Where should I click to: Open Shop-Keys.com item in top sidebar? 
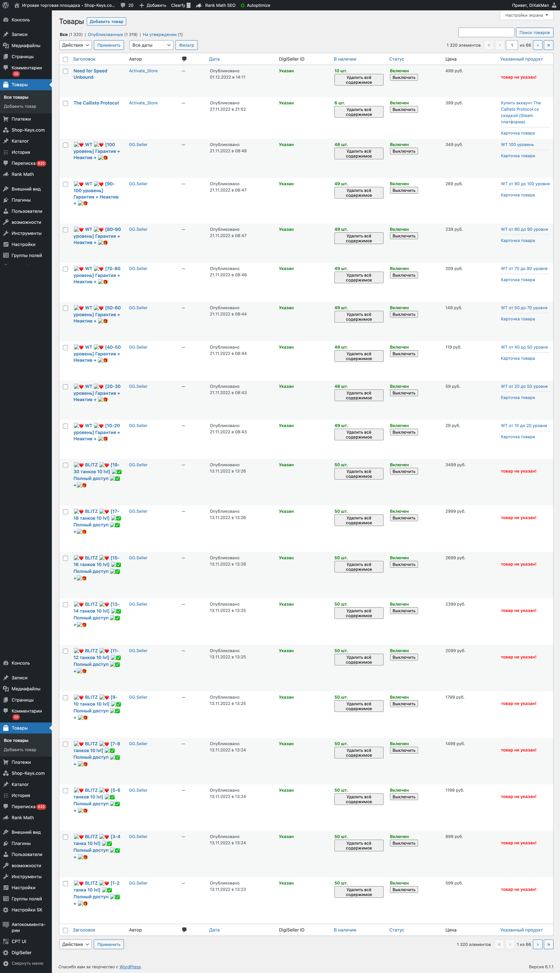(x=26, y=130)
